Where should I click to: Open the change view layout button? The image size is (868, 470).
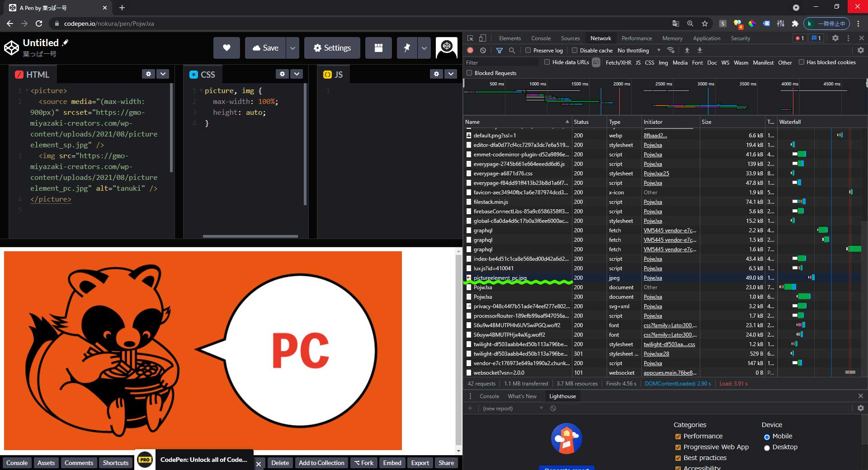pos(378,48)
